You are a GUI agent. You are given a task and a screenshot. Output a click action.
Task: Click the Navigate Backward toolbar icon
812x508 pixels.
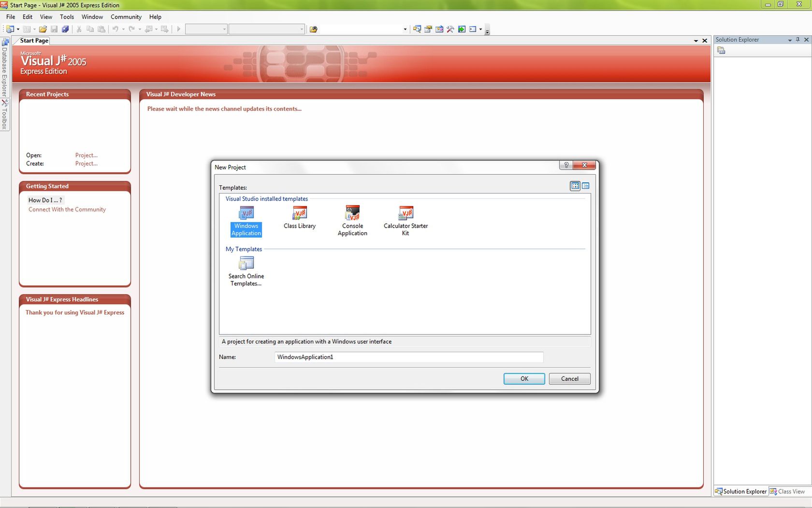coord(149,29)
